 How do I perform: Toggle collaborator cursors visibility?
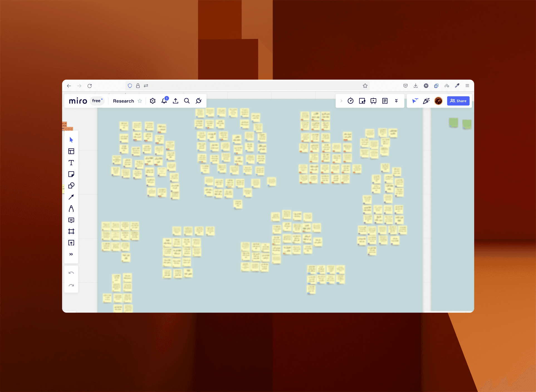[415, 101]
